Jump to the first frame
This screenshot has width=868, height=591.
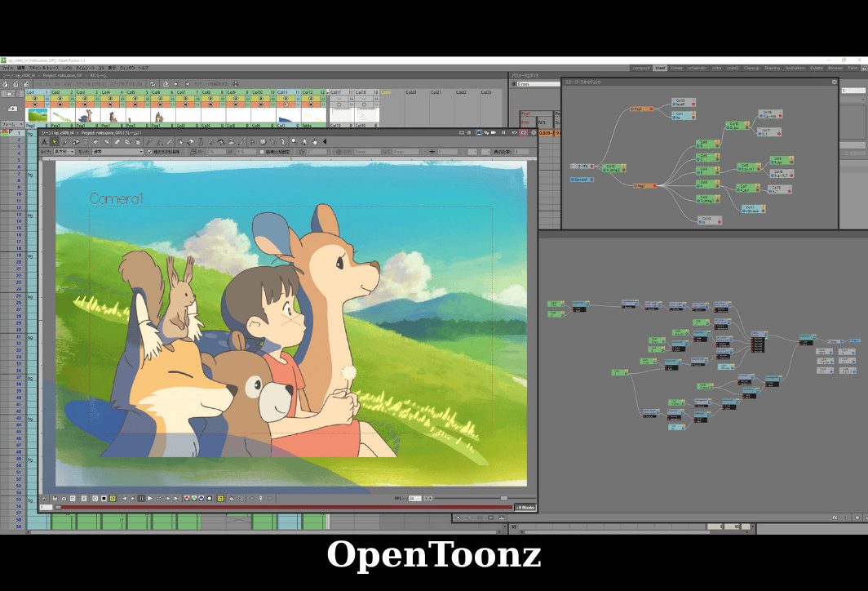tap(123, 498)
